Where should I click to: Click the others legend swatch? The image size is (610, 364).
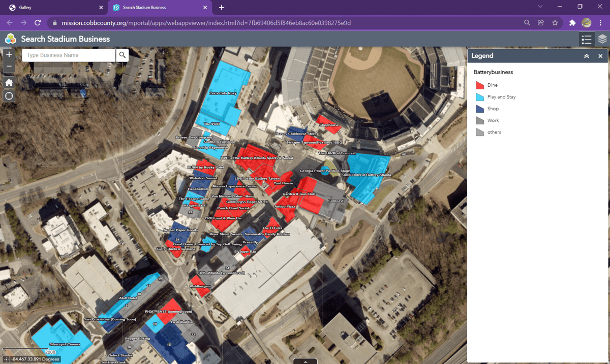pos(479,132)
